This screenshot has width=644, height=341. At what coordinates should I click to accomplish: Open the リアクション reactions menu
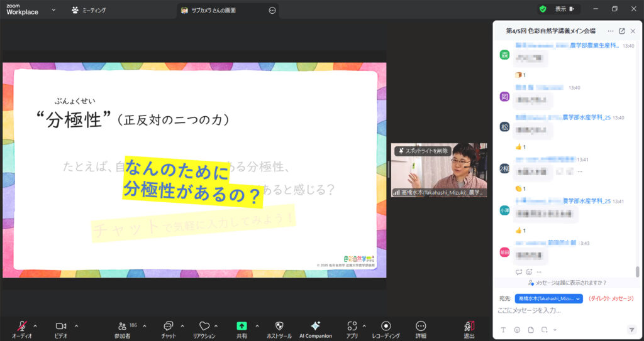point(204,327)
